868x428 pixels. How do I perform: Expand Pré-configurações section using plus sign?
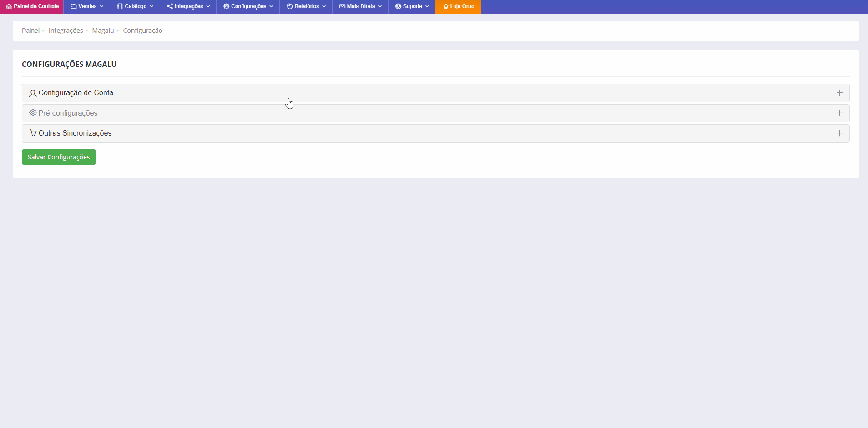pos(839,113)
